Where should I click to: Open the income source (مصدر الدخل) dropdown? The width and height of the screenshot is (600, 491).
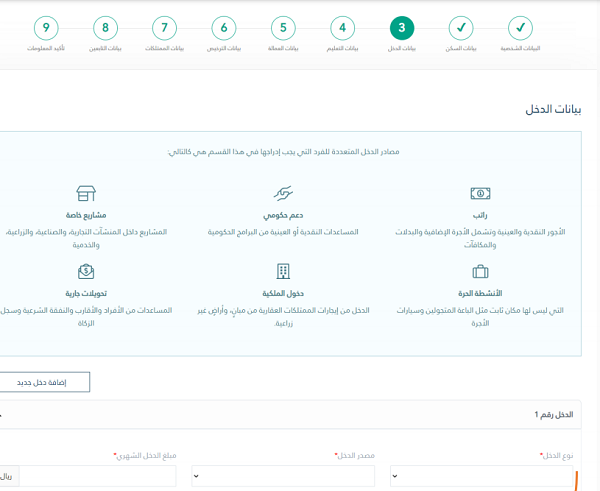[x=283, y=476]
